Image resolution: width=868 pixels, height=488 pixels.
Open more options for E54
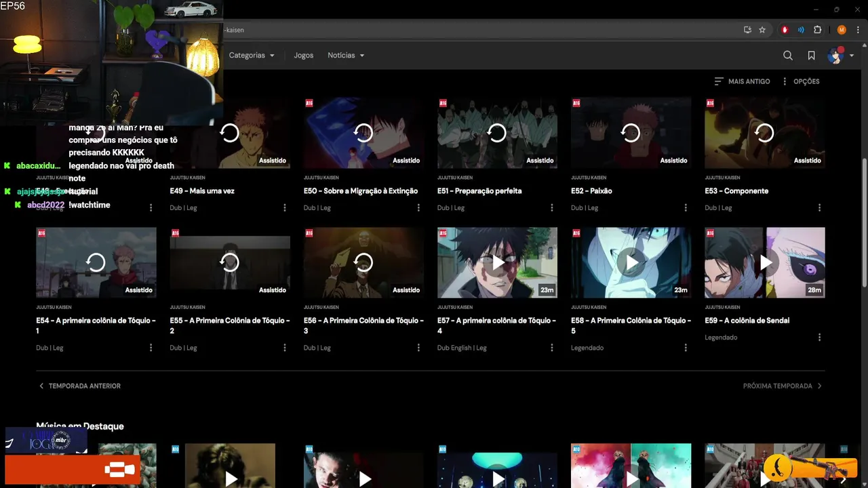(151, 348)
